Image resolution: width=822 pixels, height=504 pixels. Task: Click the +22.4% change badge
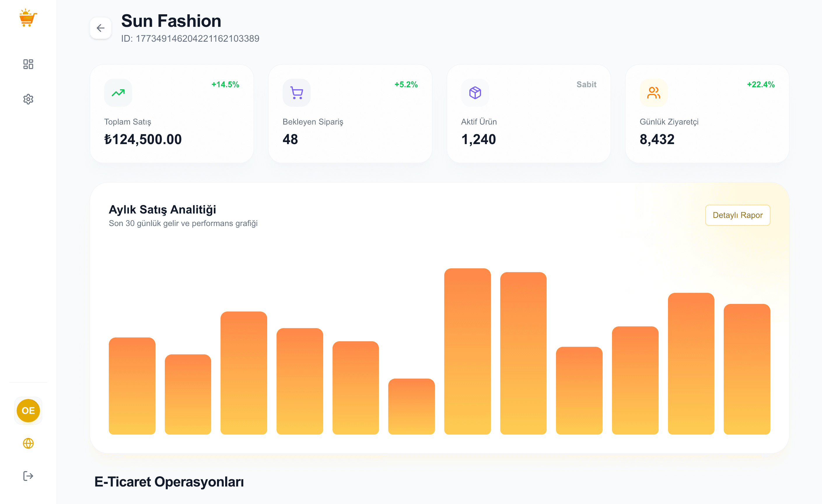(761, 84)
